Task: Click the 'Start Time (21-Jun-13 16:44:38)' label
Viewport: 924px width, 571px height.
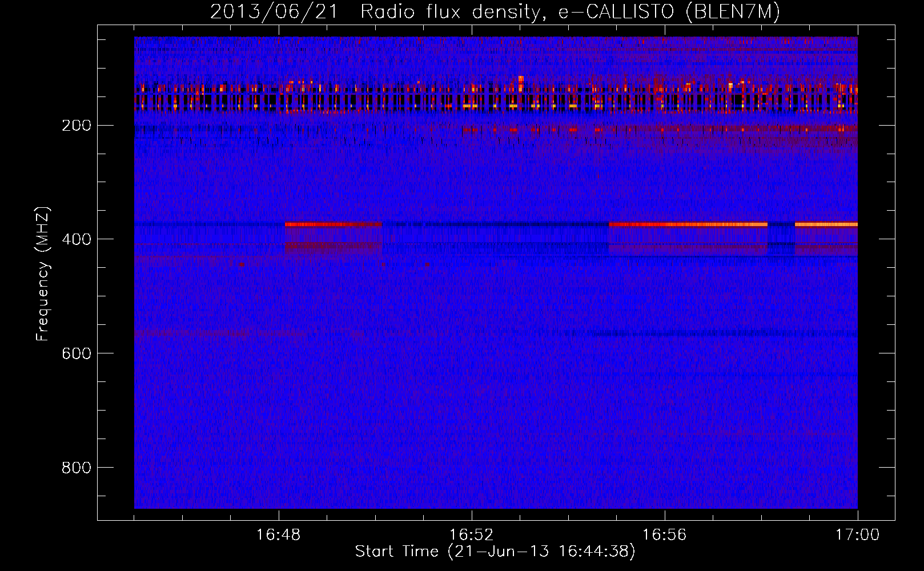Action: 495,552
